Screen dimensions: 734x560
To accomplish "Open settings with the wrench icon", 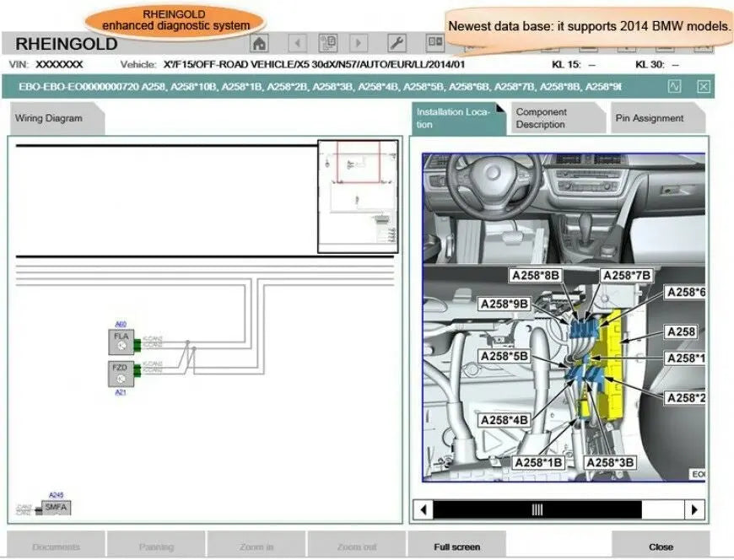I will 397,43.
